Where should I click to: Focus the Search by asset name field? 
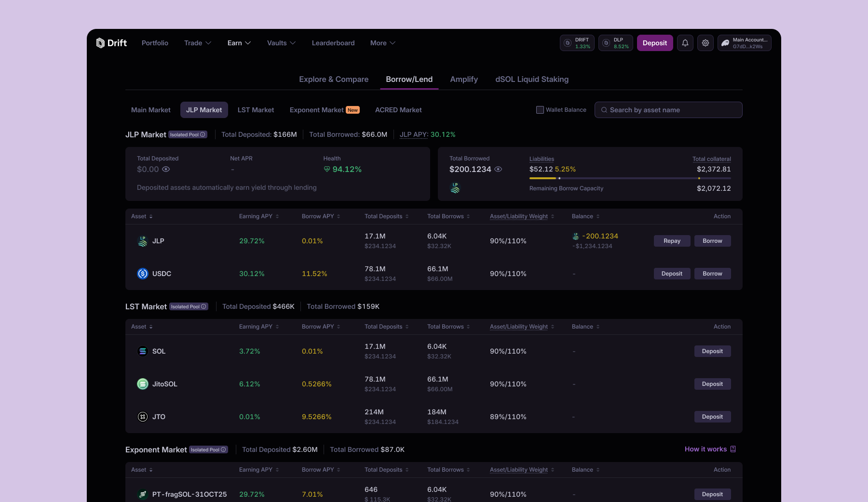[668, 110]
